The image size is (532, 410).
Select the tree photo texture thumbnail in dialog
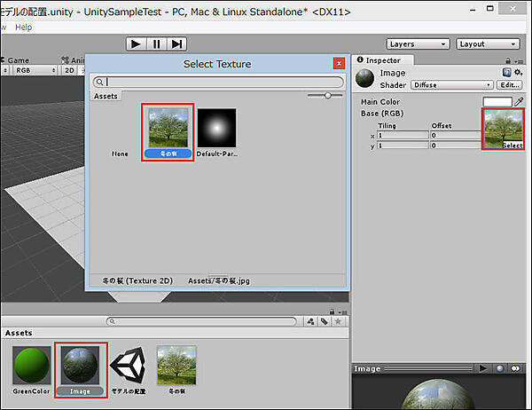coord(168,128)
